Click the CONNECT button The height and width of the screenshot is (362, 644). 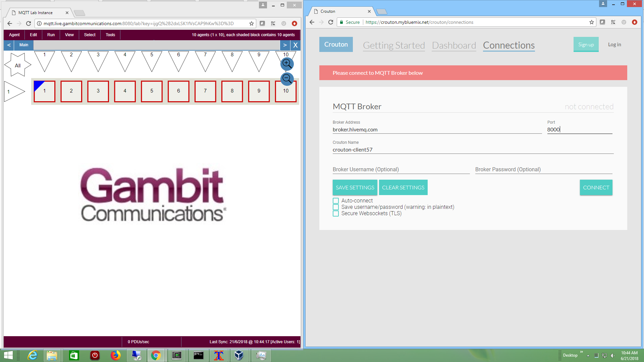click(596, 188)
